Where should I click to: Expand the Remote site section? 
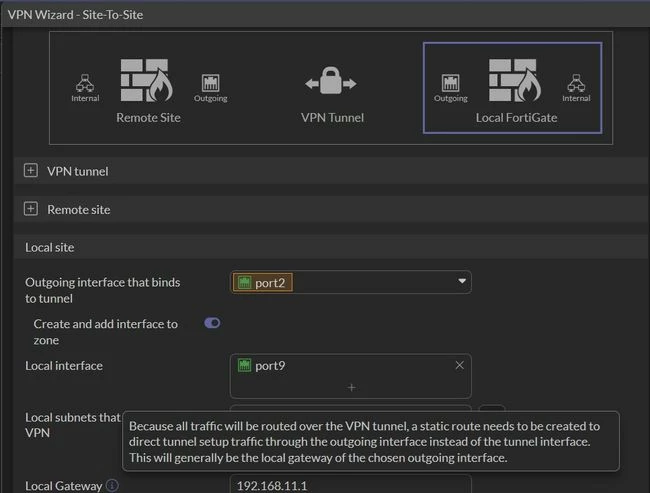(x=31, y=209)
